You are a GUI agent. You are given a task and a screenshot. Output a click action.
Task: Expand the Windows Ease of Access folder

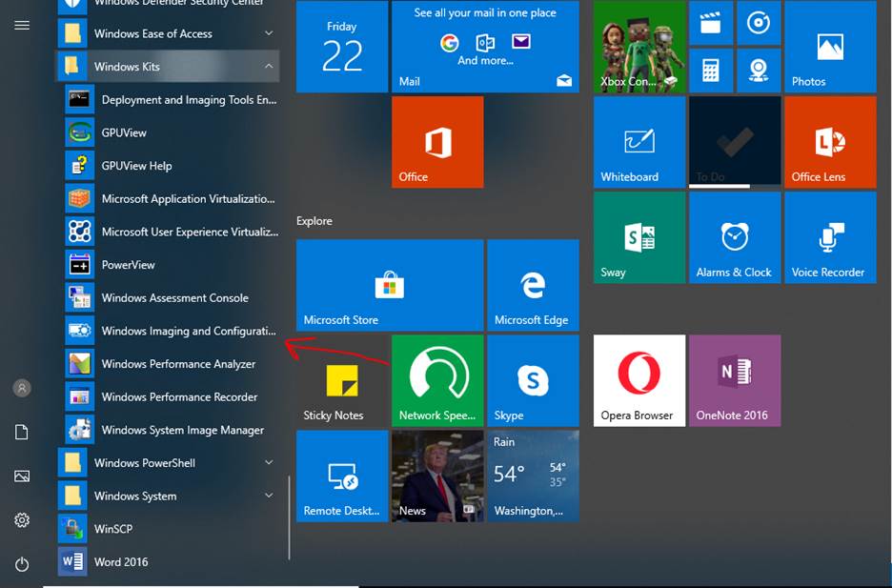[x=168, y=33]
